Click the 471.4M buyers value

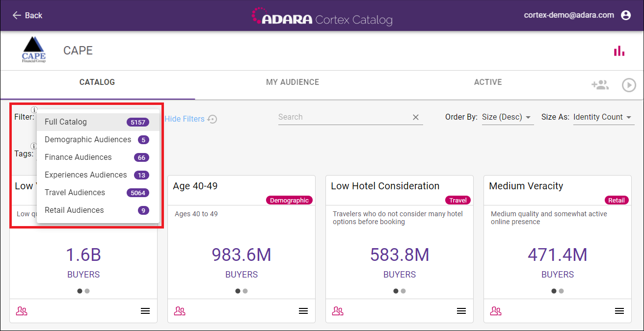point(558,255)
